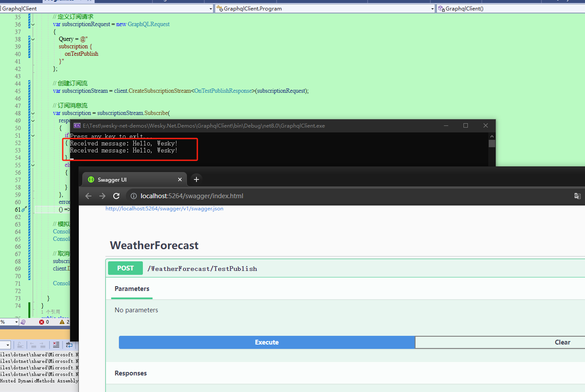The height and width of the screenshot is (392, 585).
Task: Collapse the code region at line 36
Action: pyautogui.click(x=33, y=24)
